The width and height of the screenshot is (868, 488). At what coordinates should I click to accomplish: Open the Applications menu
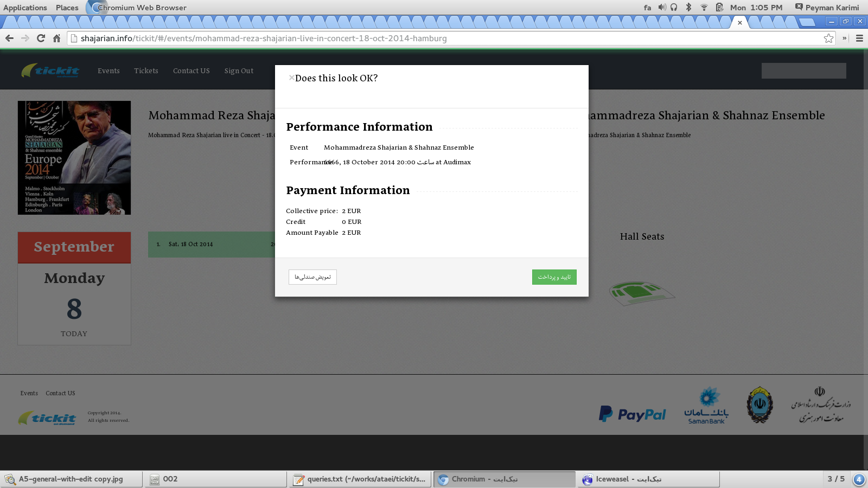coord(25,8)
